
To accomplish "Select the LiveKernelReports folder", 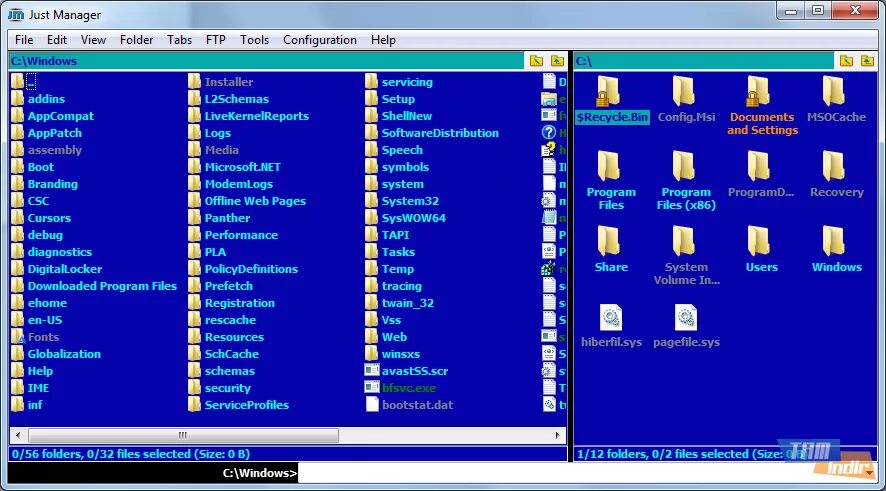I will tap(257, 116).
